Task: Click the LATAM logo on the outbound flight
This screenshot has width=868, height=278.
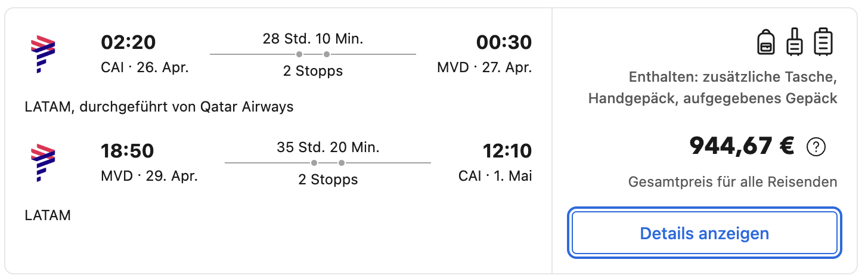Action: [43, 54]
